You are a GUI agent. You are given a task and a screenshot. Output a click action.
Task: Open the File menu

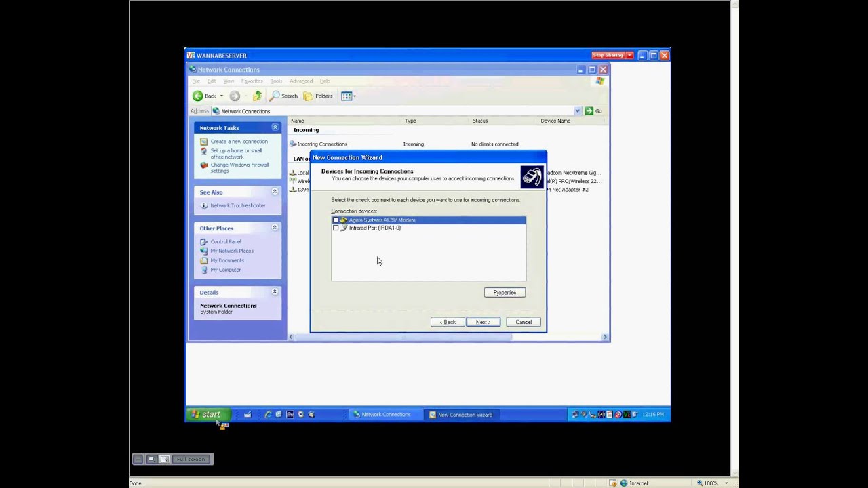point(196,81)
